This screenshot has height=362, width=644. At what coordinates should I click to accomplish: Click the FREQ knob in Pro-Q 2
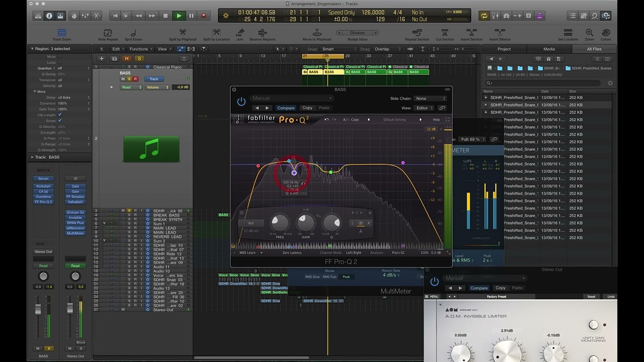click(280, 222)
